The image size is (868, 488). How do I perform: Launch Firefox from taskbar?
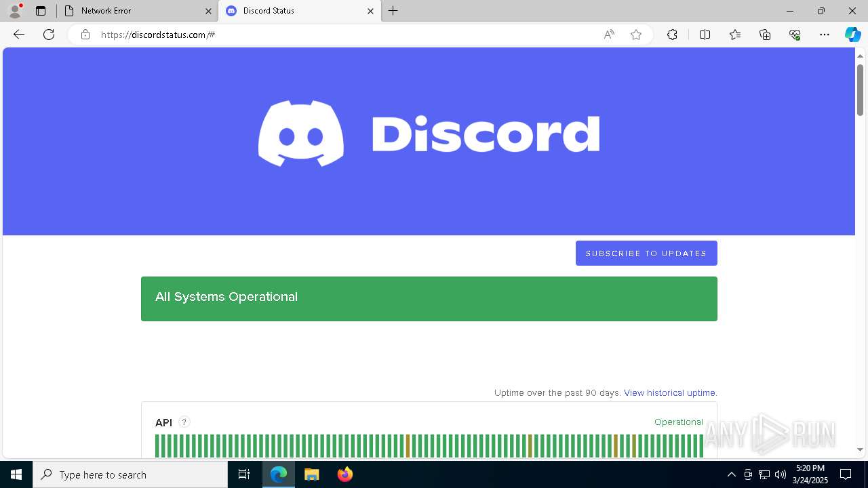(345, 474)
